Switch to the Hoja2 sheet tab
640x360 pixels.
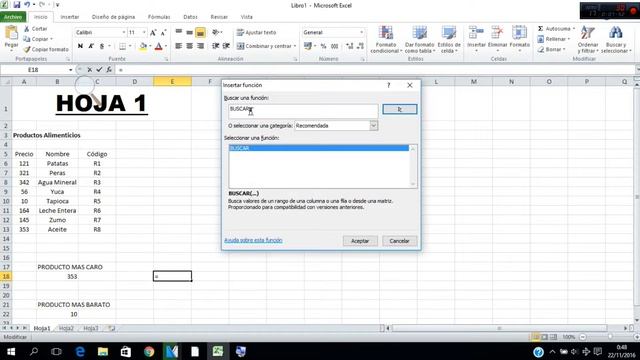point(66,328)
